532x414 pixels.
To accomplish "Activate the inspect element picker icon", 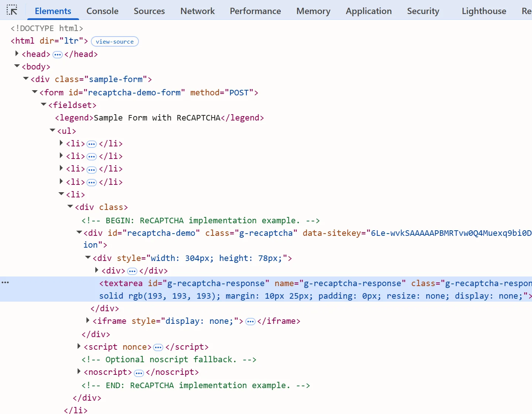I will 12,10.
